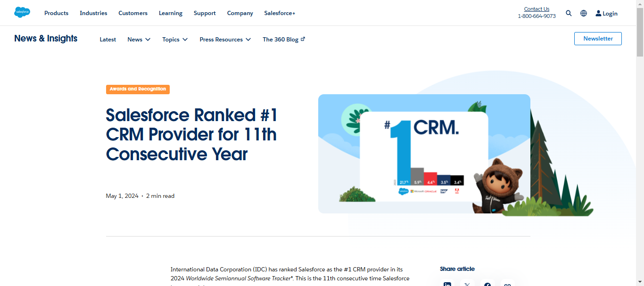Select the globe language icon
Screen dimensions: 644x286
(x=584, y=13)
